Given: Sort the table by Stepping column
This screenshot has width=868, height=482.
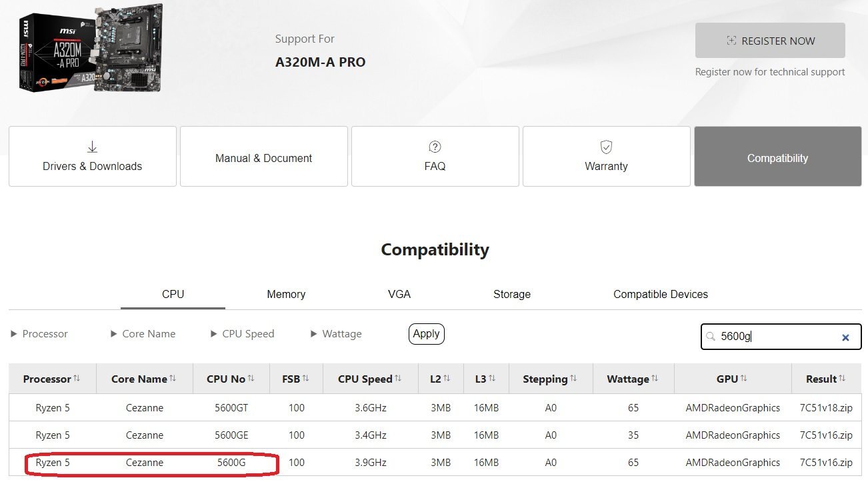Looking at the screenshot, I should point(551,379).
